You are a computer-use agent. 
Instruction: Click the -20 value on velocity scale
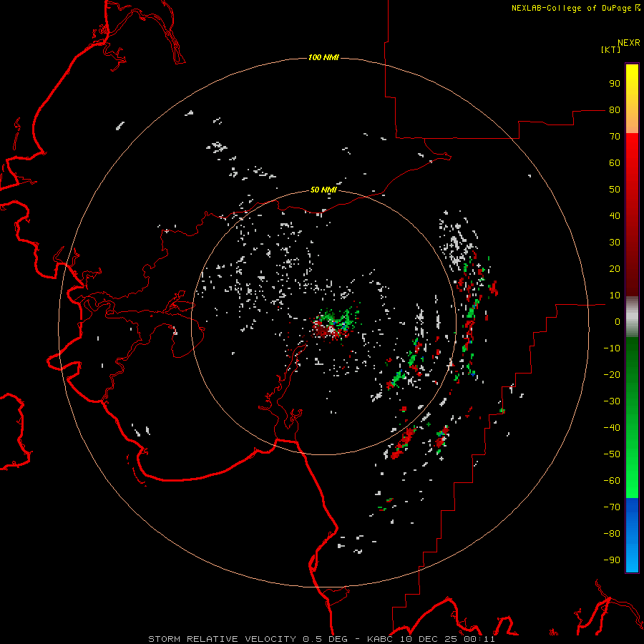click(x=612, y=375)
